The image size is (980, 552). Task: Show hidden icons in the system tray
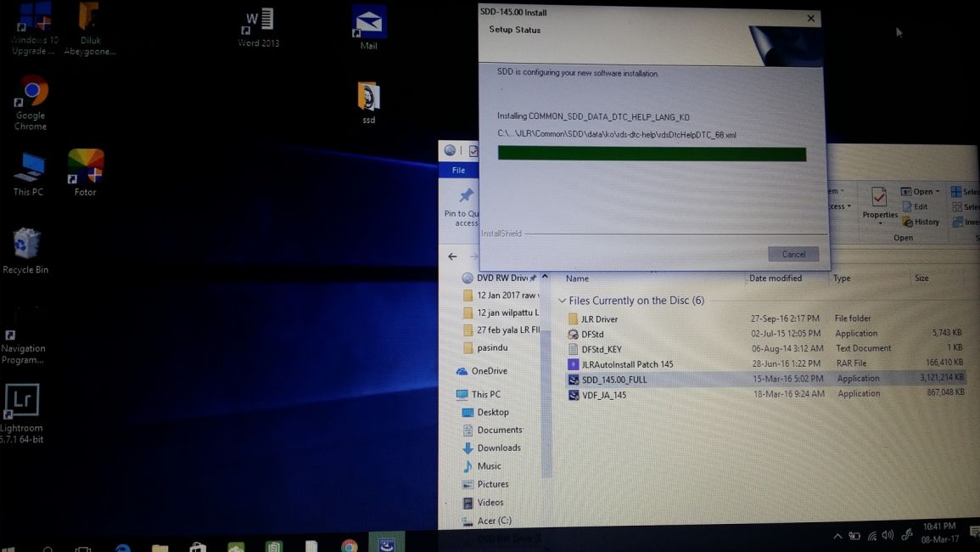[x=837, y=537]
